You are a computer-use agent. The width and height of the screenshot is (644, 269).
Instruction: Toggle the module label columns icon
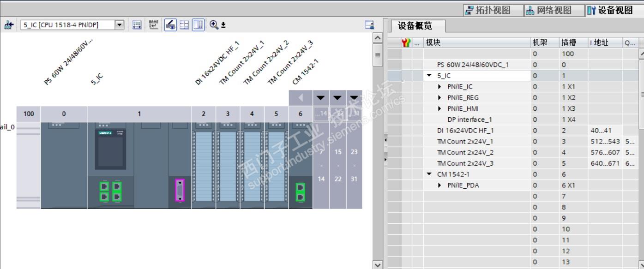click(198, 25)
